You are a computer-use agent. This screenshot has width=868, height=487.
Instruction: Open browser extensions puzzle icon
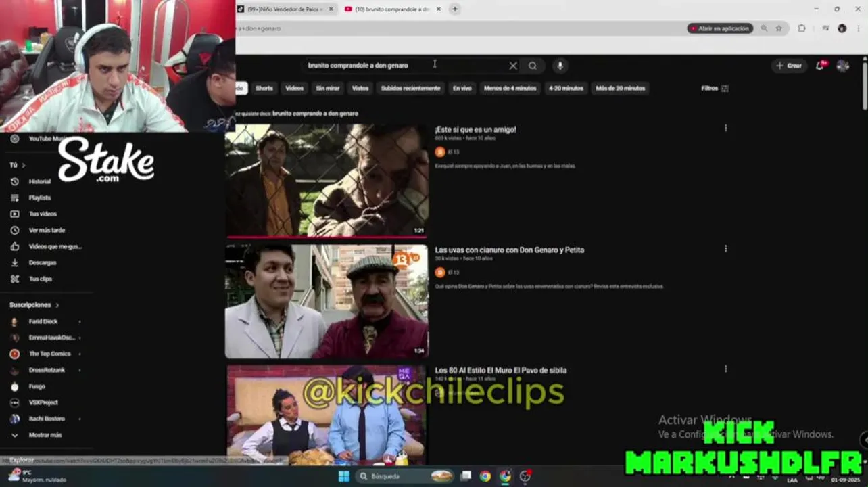tap(802, 28)
